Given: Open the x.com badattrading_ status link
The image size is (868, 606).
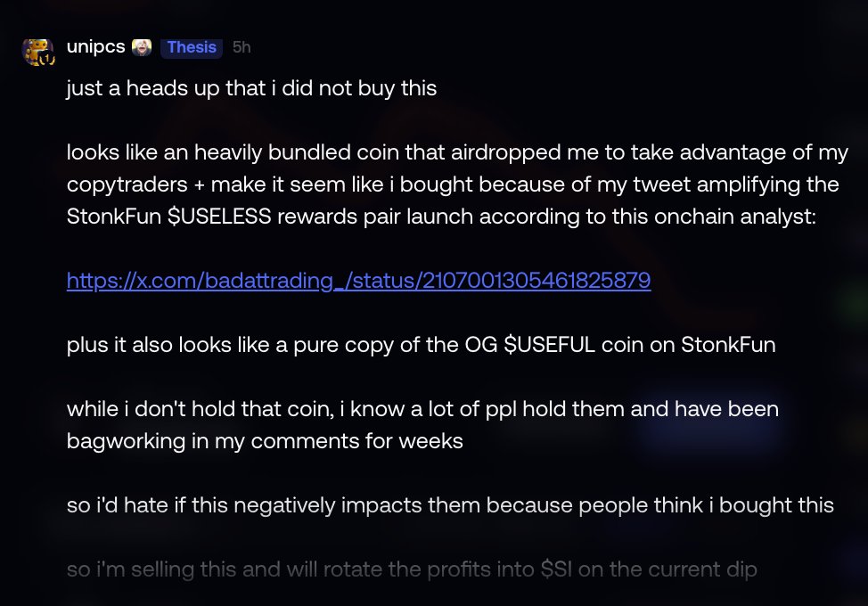Looking at the screenshot, I should [x=359, y=281].
